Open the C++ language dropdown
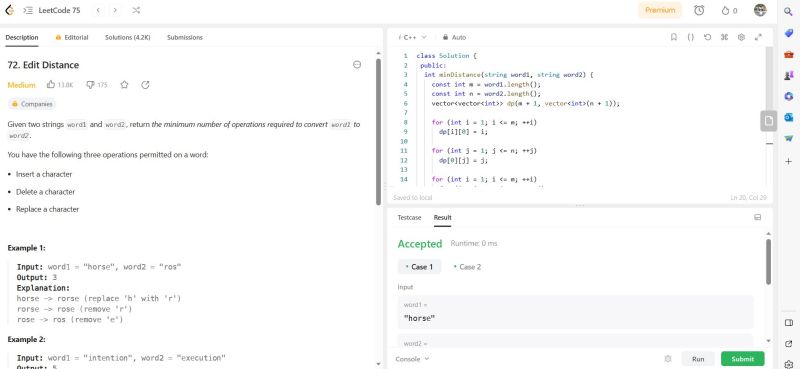This screenshot has width=800, height=369. (412, 37)
